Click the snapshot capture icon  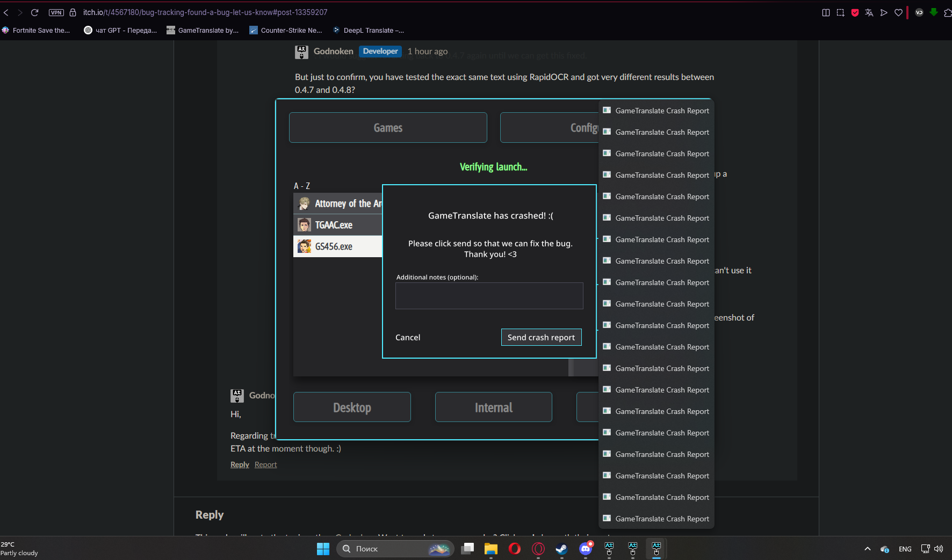coord(840,12)
